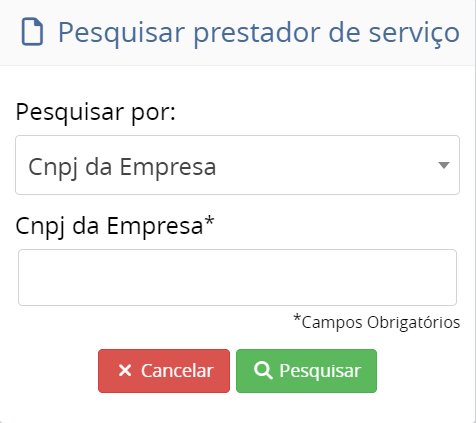Click the word 'Cancelar' on red button

177,371
